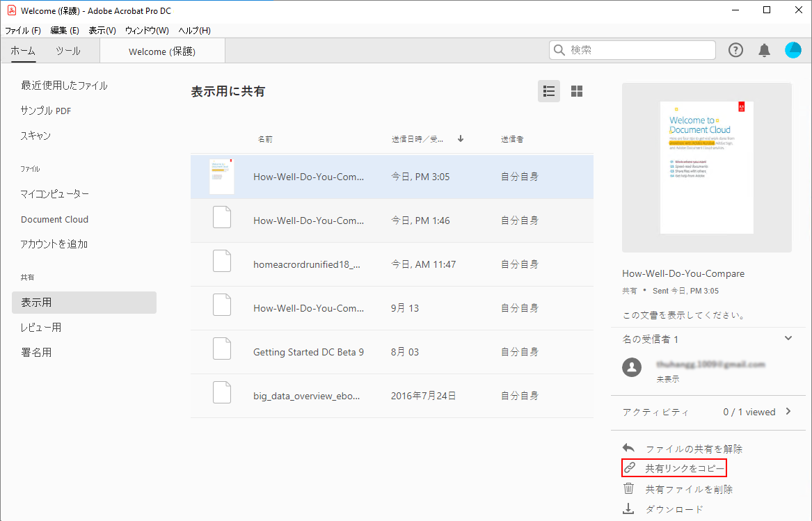Select the row dated 9月 13
The width and height of the screenshot is (812, 521).
click(x=392, y=308)
